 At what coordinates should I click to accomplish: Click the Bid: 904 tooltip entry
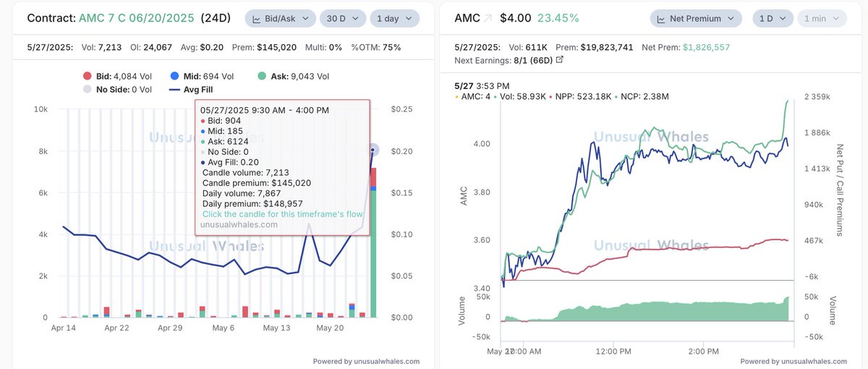[221, 120]
